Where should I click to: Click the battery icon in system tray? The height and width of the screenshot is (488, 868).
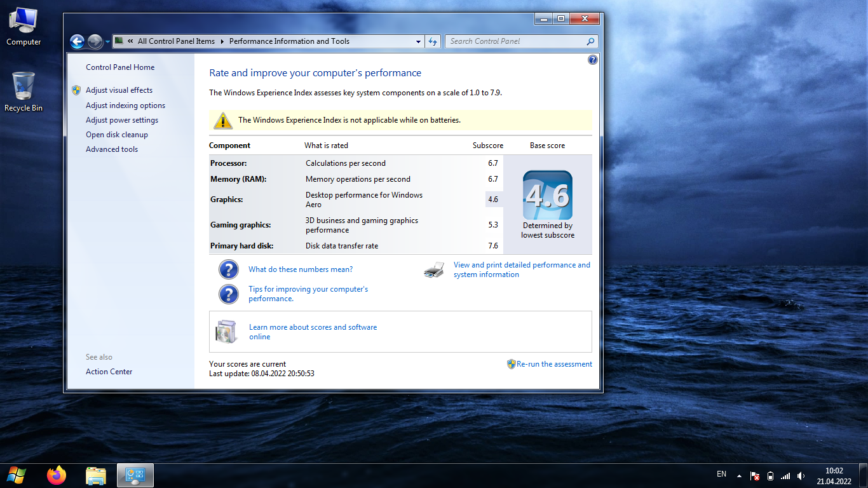(x=770, y=476)
